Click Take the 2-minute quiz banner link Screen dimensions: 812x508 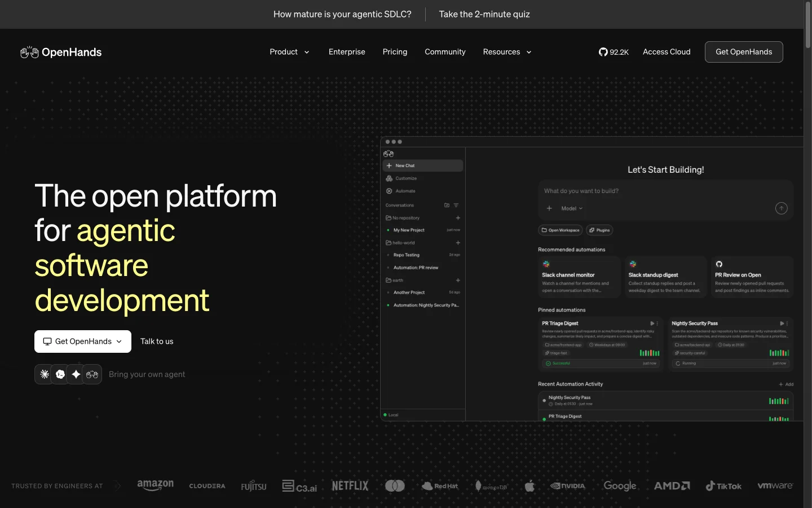[x=484, y=14]
